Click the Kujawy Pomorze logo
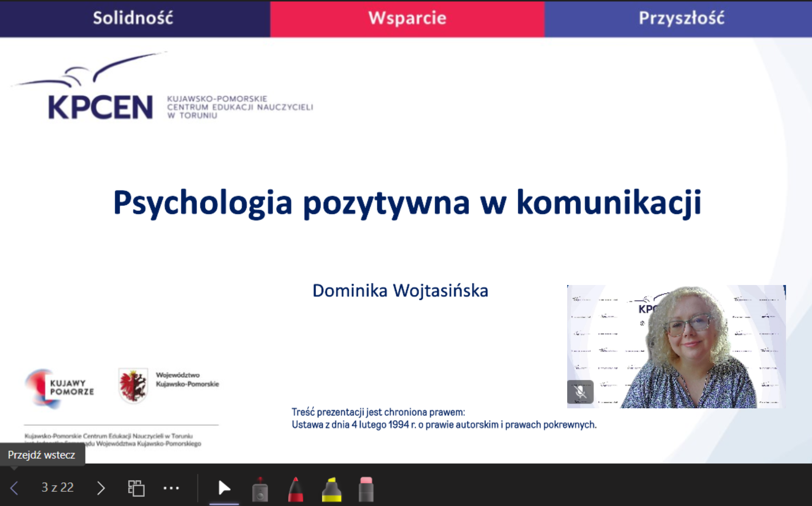The image size is (812, 506). (59, 388)
